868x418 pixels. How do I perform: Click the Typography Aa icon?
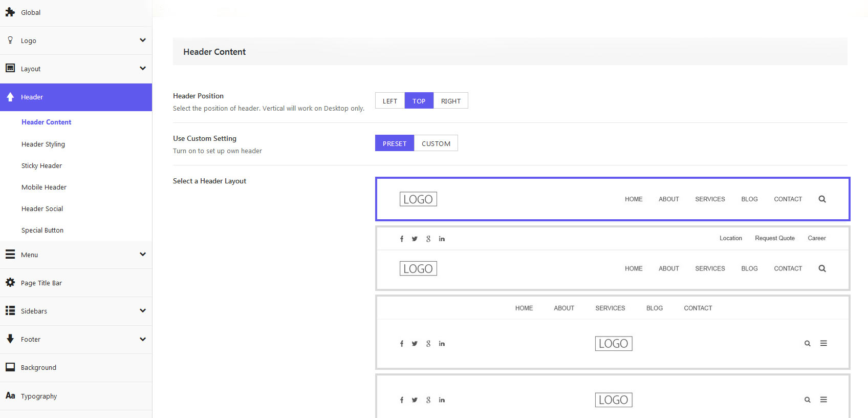pyautogui.click(x=10, y=395)
